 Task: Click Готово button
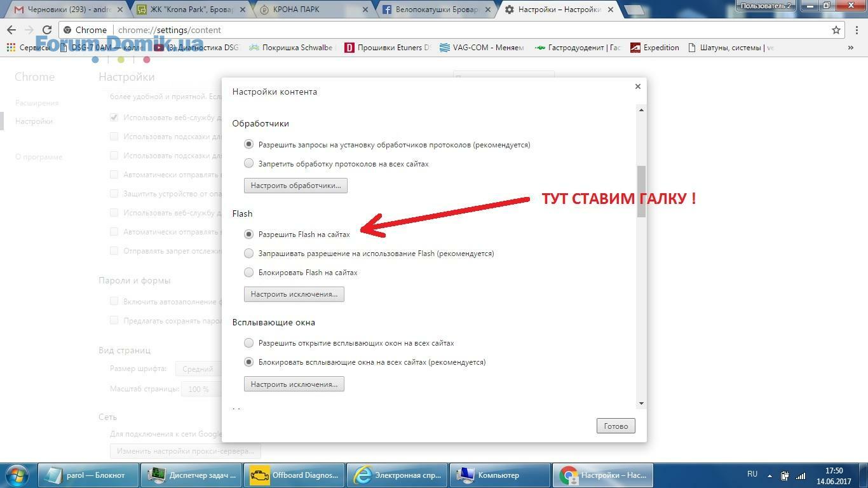click(x=616, y=426)
